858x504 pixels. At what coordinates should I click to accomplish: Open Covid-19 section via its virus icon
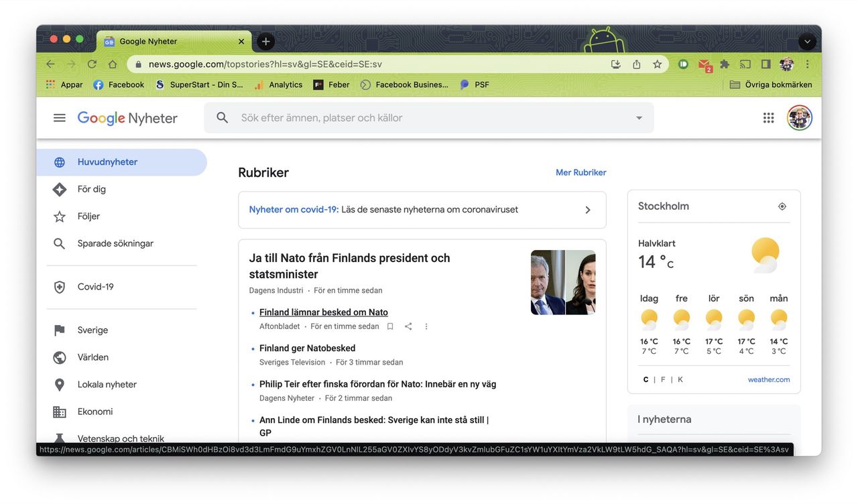tap(59, 286)
